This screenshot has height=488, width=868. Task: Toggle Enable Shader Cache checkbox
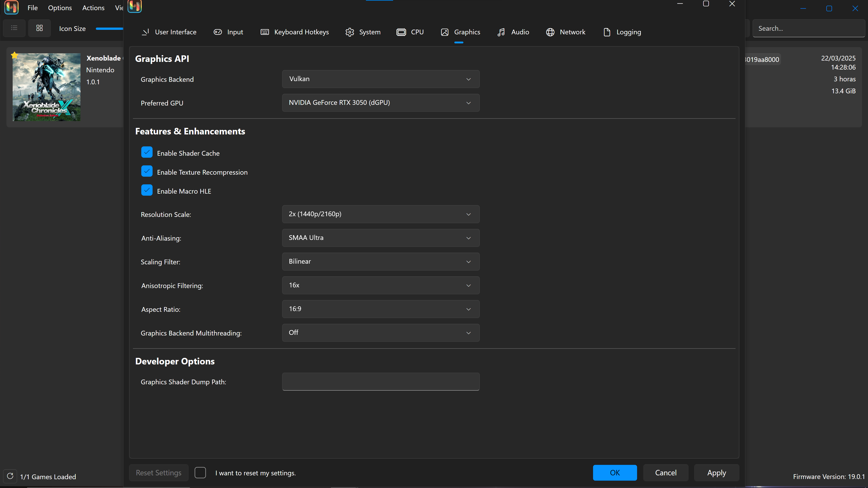pyautogui.click(x=147, y=152)
